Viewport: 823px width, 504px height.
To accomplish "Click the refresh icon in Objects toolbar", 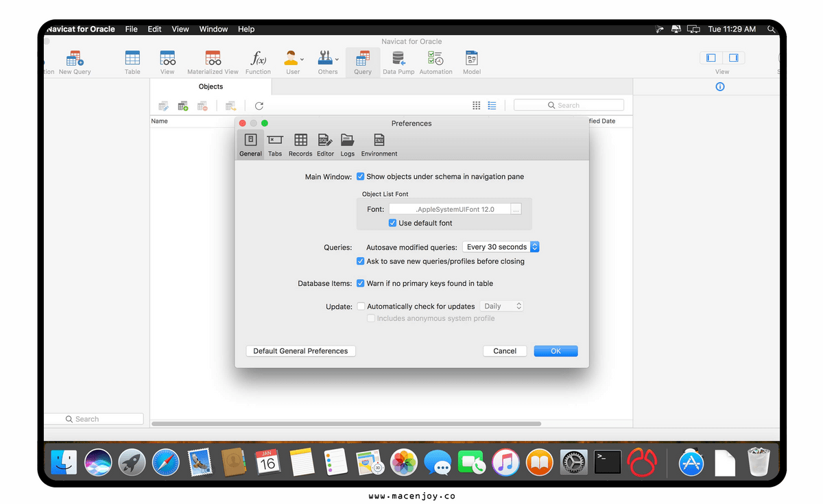I will click(x=259, y=106).
